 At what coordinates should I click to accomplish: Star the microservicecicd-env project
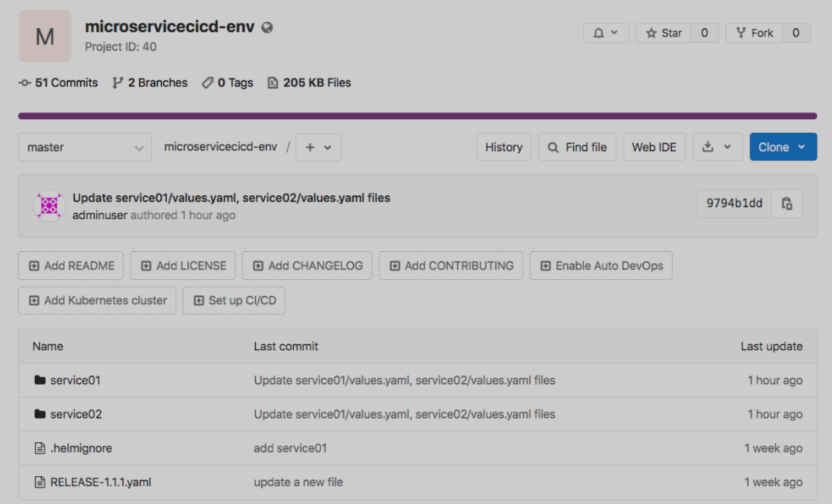click(663, 33)
